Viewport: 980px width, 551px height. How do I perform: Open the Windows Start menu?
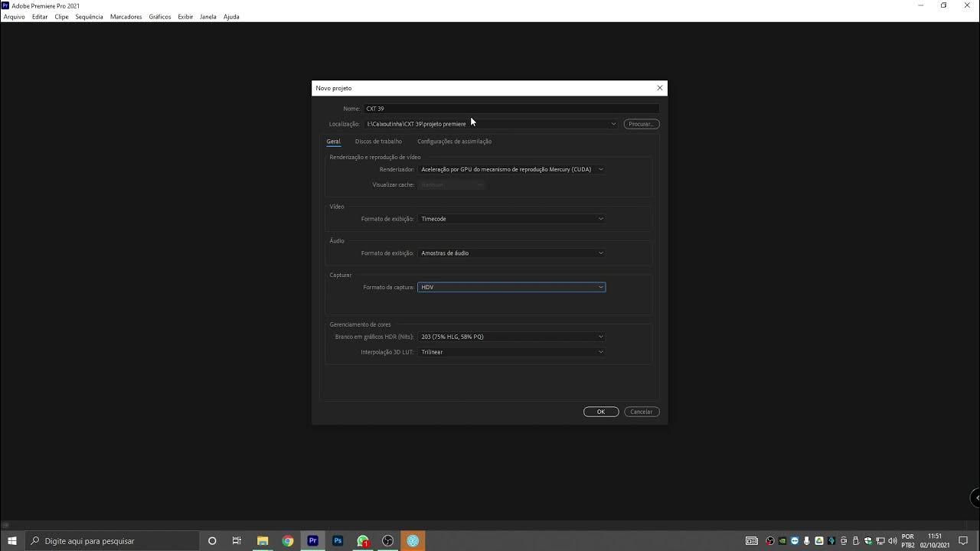click(x=12, y=541)
